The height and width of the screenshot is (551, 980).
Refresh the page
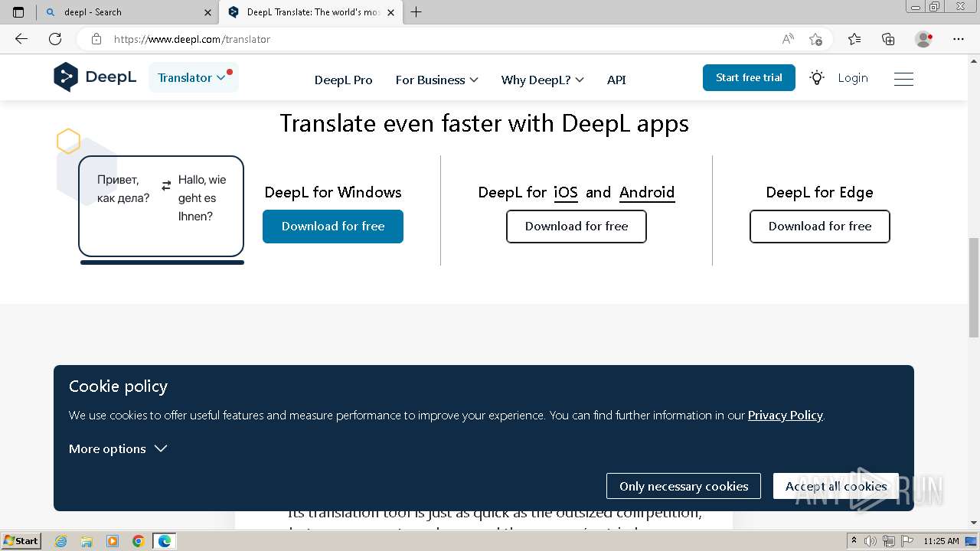pyautogui.click(x=55, y=39)
